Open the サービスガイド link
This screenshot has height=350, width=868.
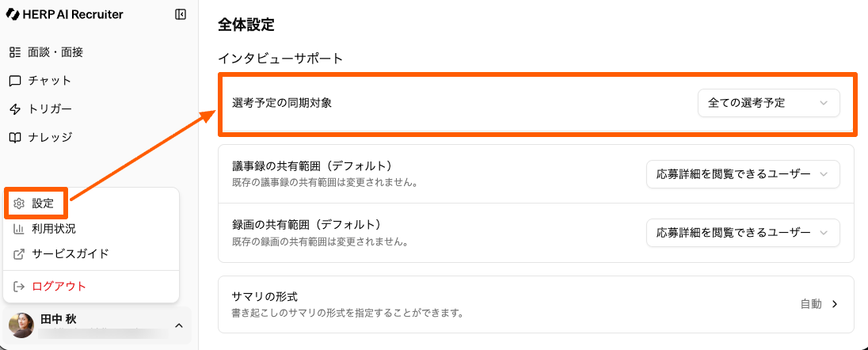click(70, 254)
